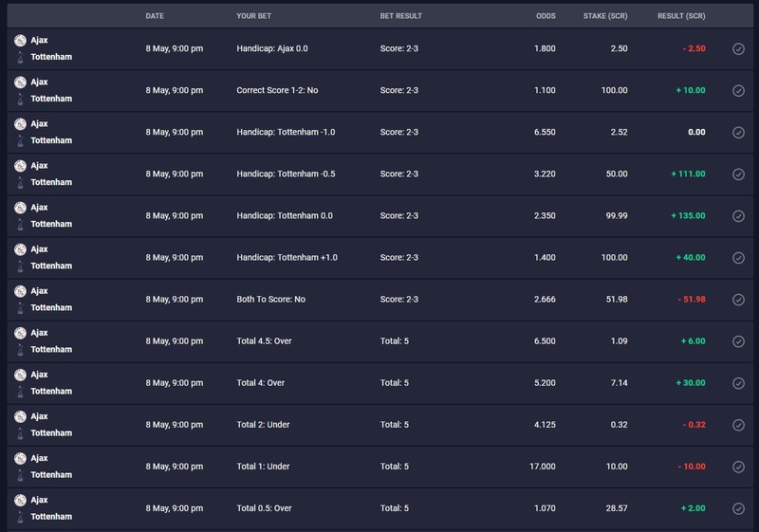Click checkmark icon for Tottenham +1.0 handicap bet
Screen dimensions: 759x532
click(x=738, y=258)
